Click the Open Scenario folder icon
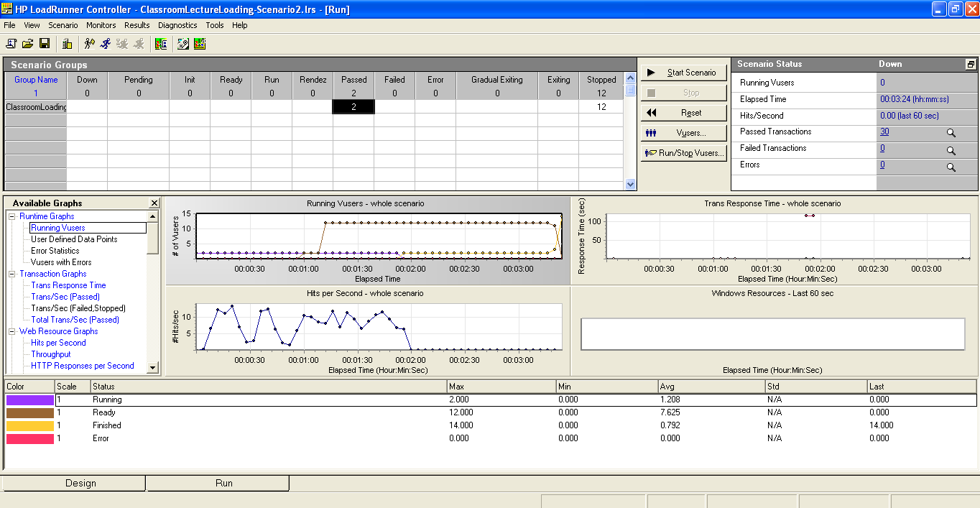 27,43
